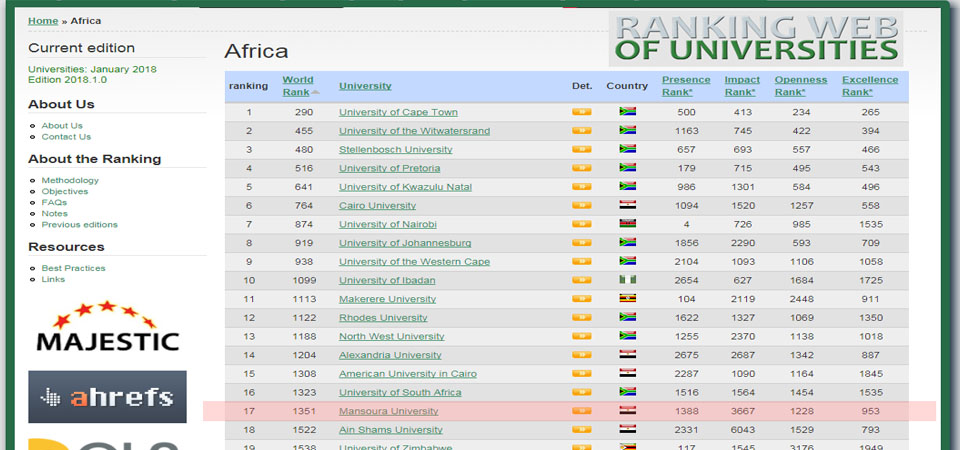Image resolution: width=960 pixels, height=450 pixels.
Task: Sort table by World Rank column
Action: click(x=298, y=86)
